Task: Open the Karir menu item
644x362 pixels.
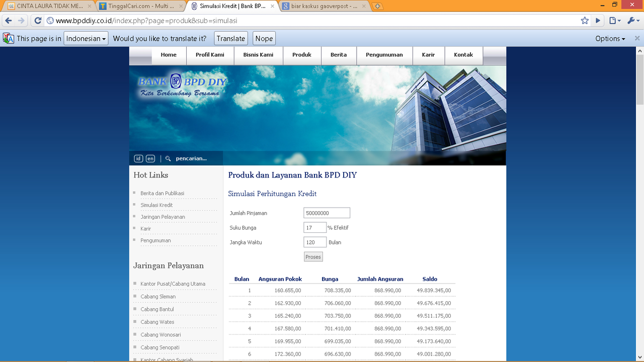Action: [x=428, y=55]
